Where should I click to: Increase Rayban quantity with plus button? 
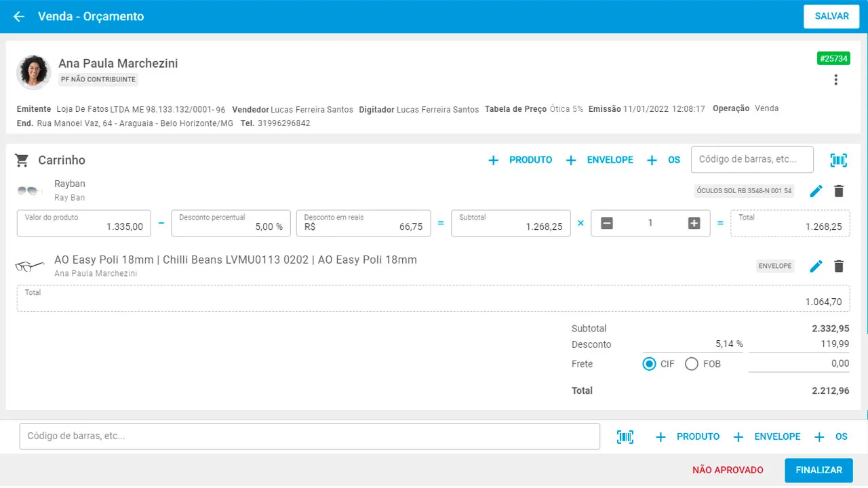pyautogui.click(x=694, y=223)
